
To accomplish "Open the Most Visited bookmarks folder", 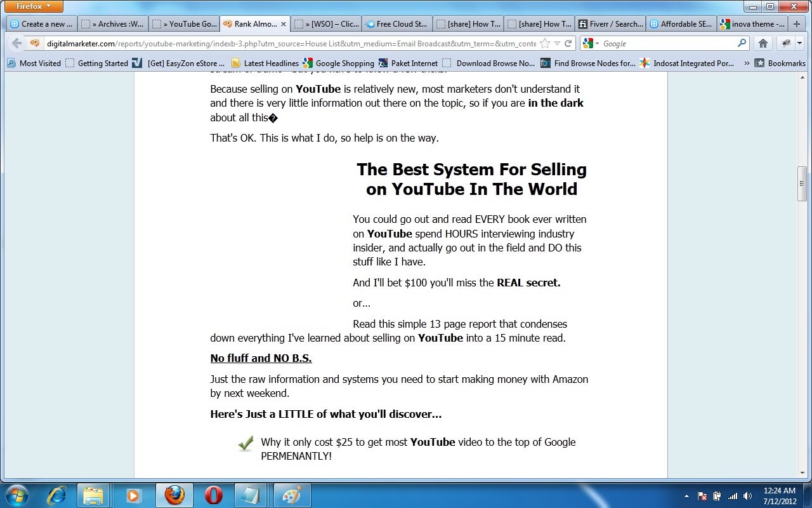I will pos(34,63).
